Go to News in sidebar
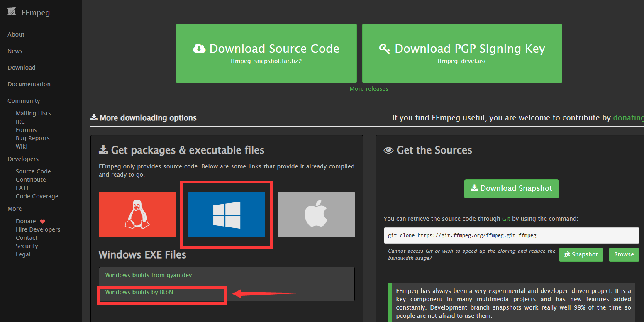The image size is (644, 322). tap(15, 51)
